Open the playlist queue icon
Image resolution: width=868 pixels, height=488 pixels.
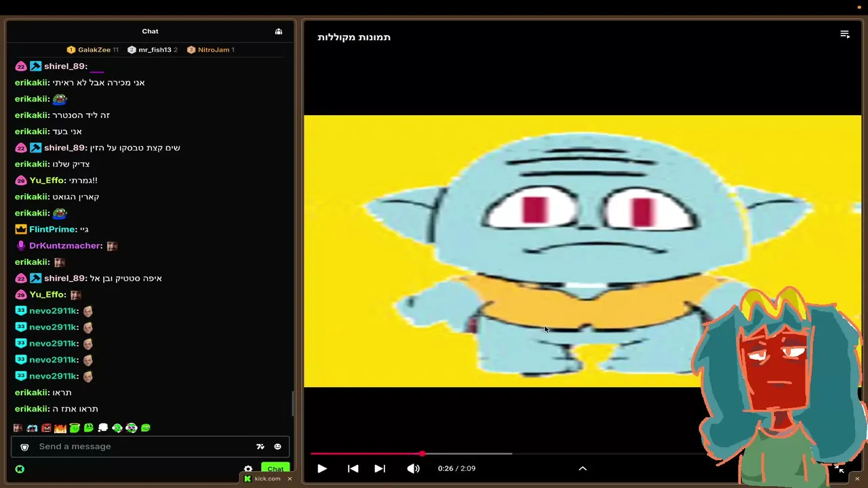tap(845, 35)
